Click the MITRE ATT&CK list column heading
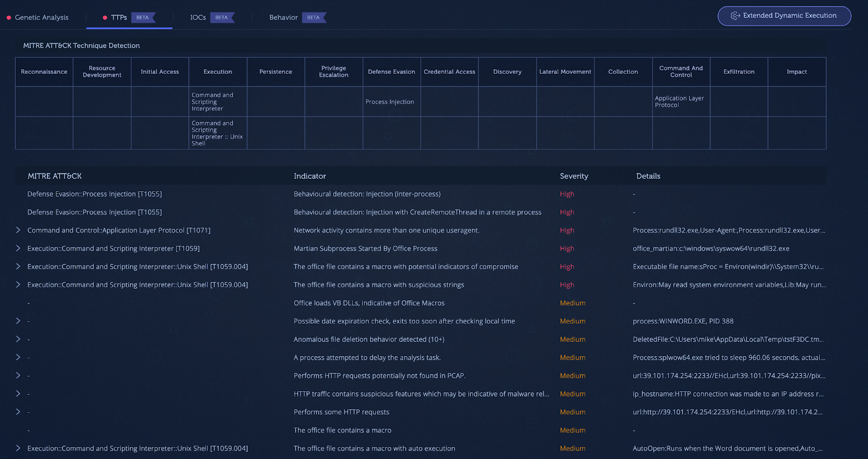Screen dimensions: 868x459 pos(55,176)
